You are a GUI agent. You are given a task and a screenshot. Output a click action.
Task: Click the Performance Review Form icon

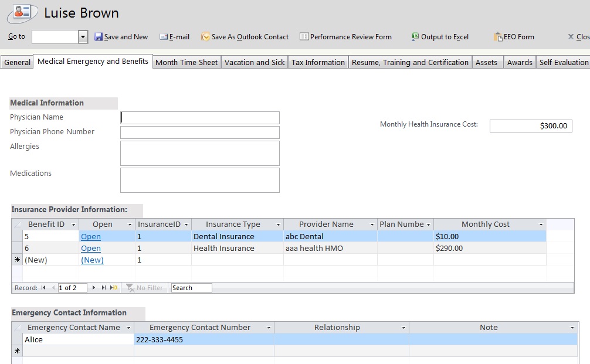(x=304, y=36)
